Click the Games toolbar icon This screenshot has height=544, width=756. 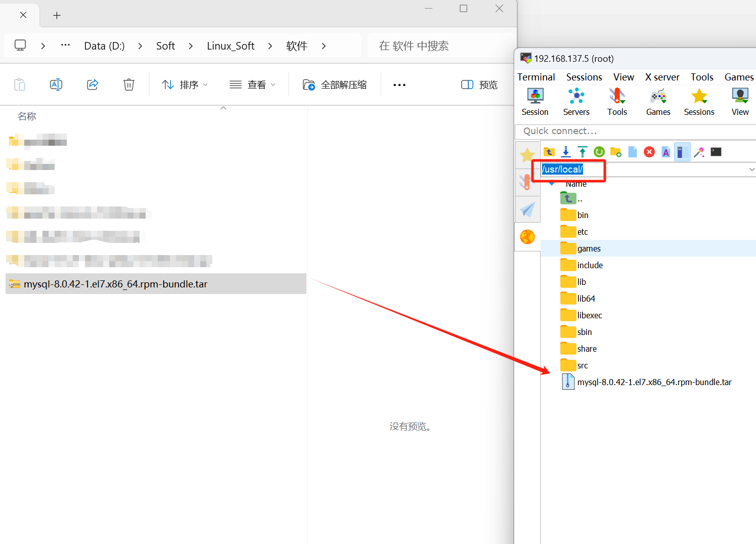click(658, 102)
